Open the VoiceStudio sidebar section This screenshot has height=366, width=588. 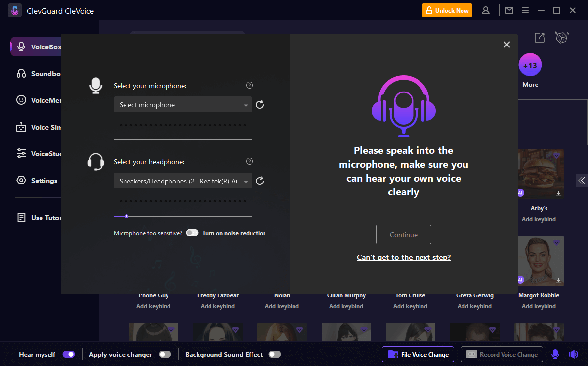coord(38,153)
